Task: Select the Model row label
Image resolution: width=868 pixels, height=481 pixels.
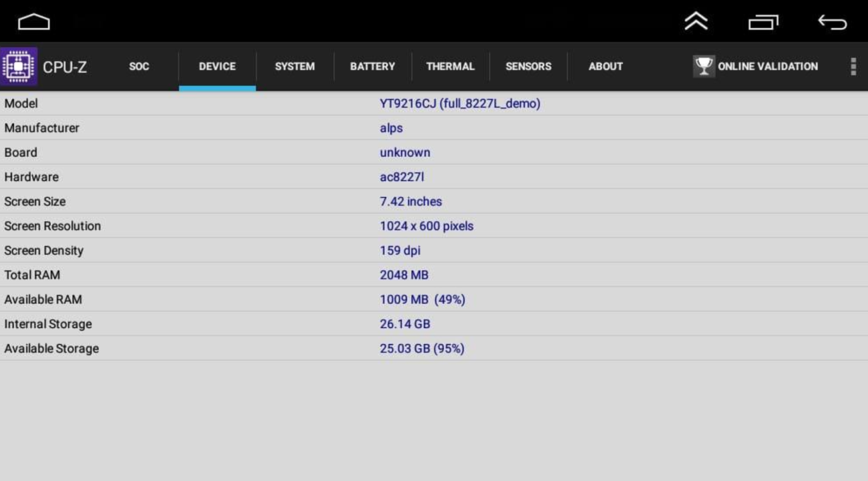Action: coord(21,103)
